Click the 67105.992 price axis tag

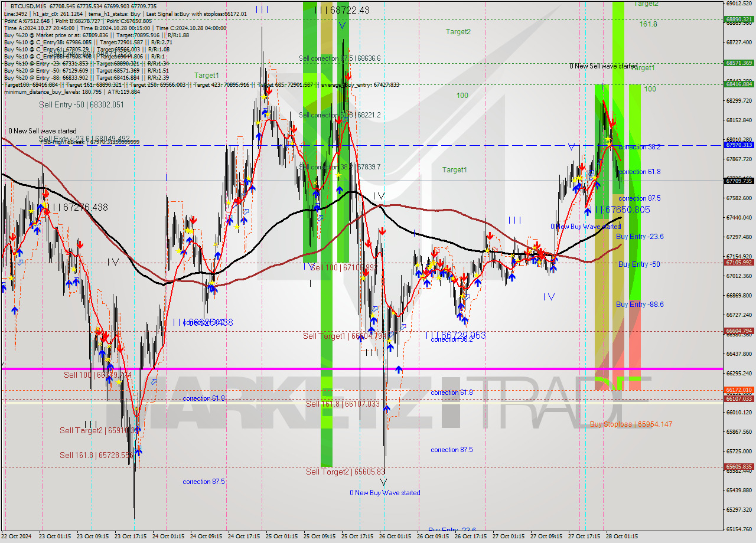739,263
